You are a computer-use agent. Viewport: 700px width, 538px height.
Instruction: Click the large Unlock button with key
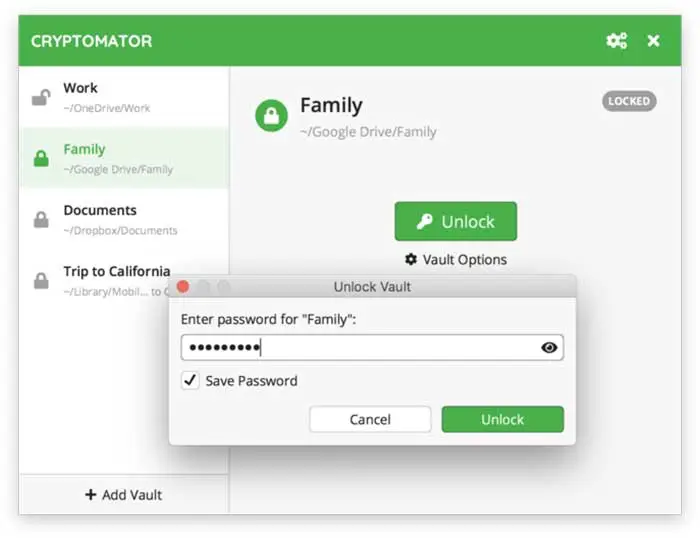click(456, 221)
